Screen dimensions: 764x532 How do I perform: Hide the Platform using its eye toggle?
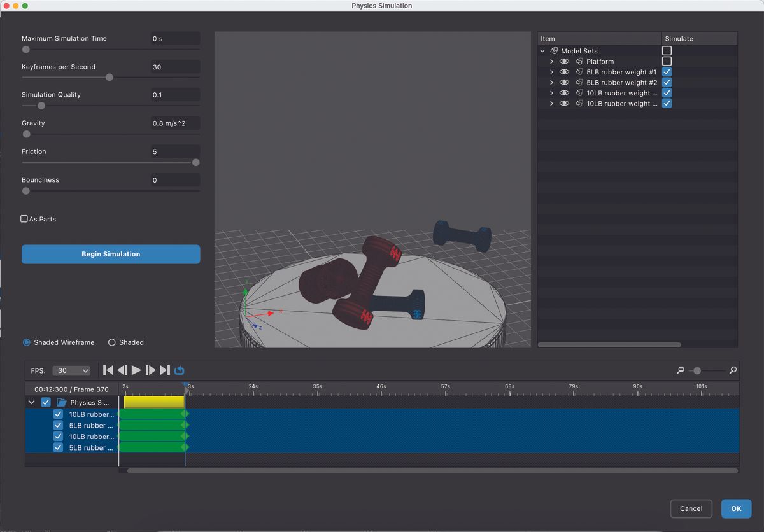click(564, 61)
